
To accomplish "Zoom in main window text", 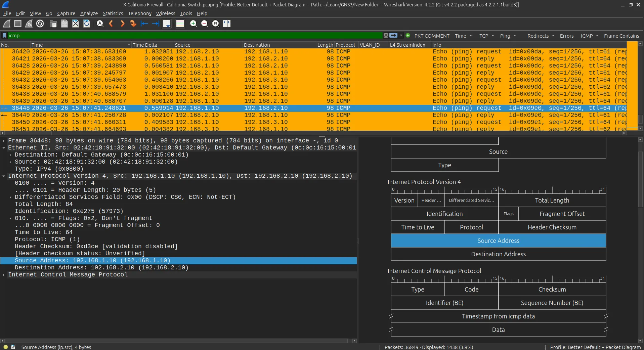I will point(193,24).
